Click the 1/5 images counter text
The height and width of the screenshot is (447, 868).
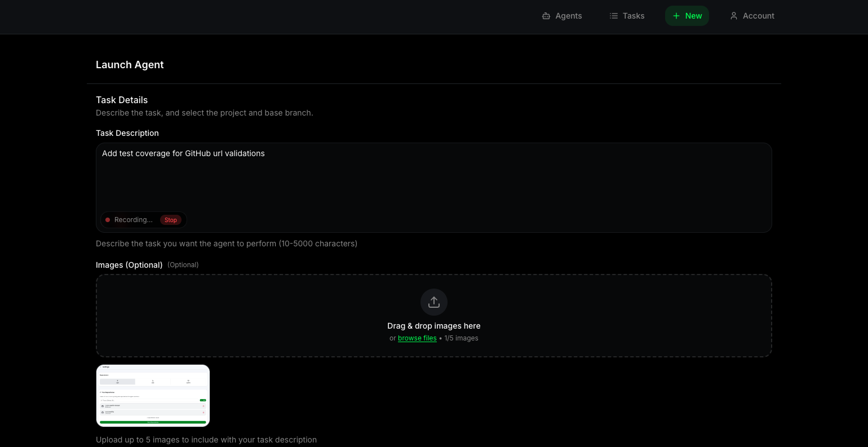click(x=461, y=338)
